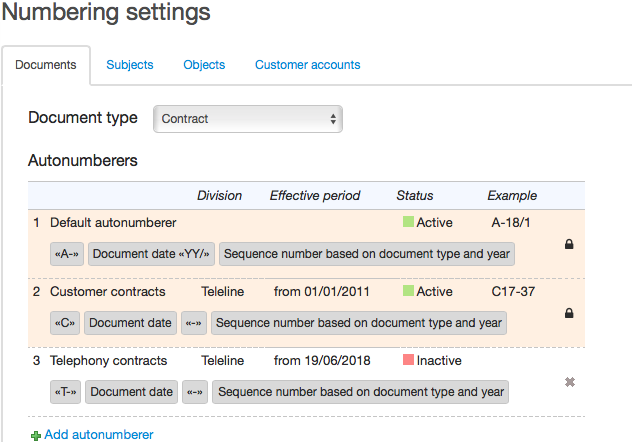632x442 pixels.
Task: Delete the Telephony contracts autonumberer
Action: click(570, 382)
